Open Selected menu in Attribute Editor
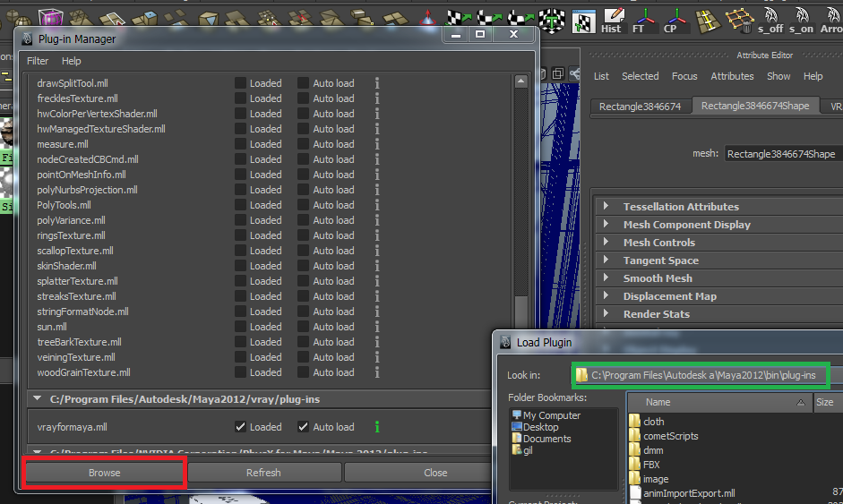The height and width of the screenshot is (504, 843). [x=640, y=76]
